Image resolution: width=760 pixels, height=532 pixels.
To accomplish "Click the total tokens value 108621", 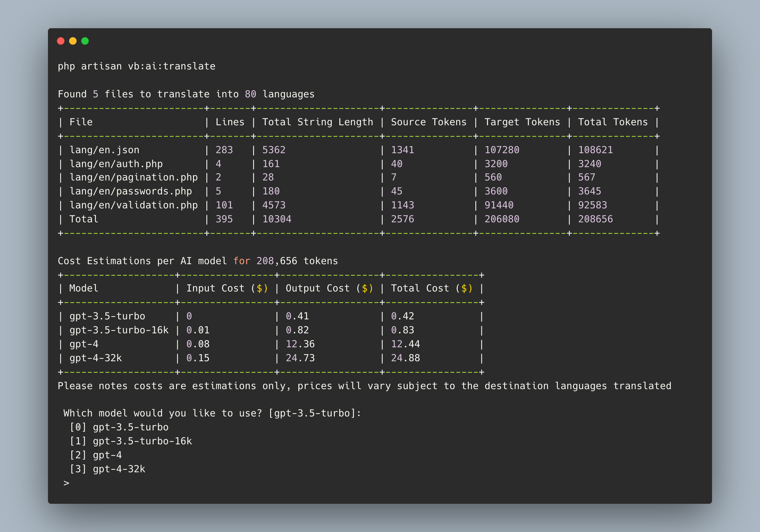I will click(x=595, y=150).
